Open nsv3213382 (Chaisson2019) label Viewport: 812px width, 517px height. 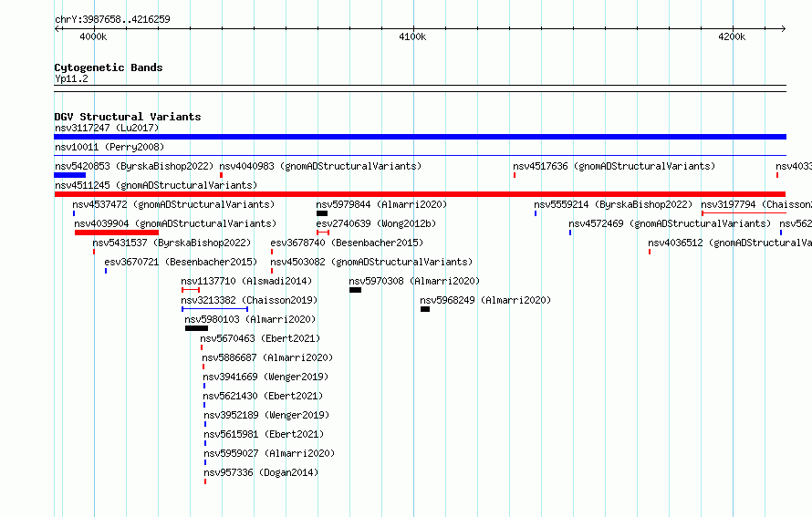pyautogui.click(x=249, y=300)
